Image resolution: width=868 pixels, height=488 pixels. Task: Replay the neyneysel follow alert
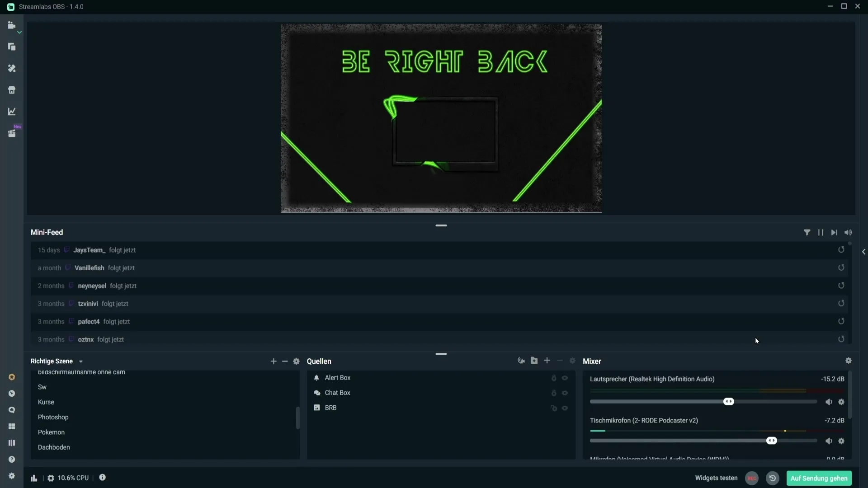tap(841, 286)
